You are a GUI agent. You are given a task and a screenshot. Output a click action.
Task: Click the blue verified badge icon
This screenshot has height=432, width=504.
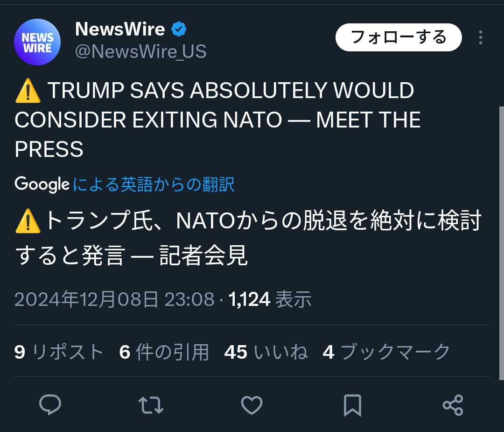(179, 29)
